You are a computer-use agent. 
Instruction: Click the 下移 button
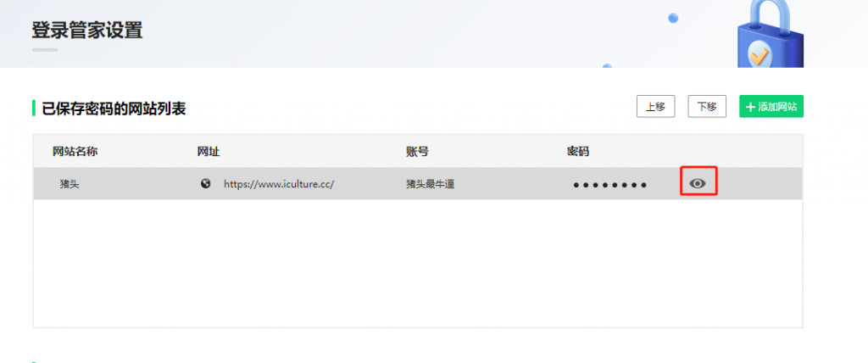(707, 106)
